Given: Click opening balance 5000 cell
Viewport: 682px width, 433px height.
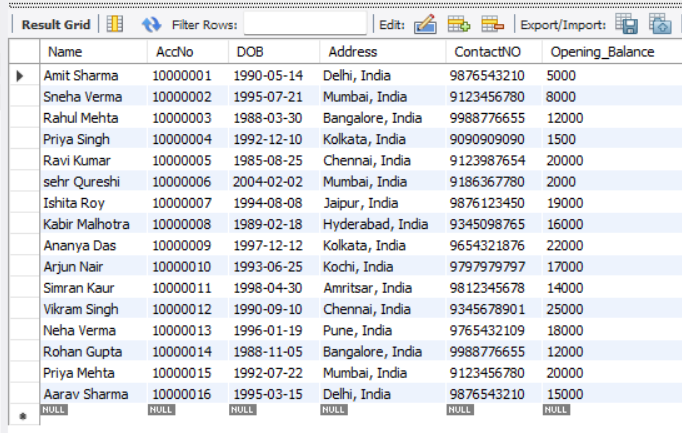Looking at the screenshot, I should point(612,76).
